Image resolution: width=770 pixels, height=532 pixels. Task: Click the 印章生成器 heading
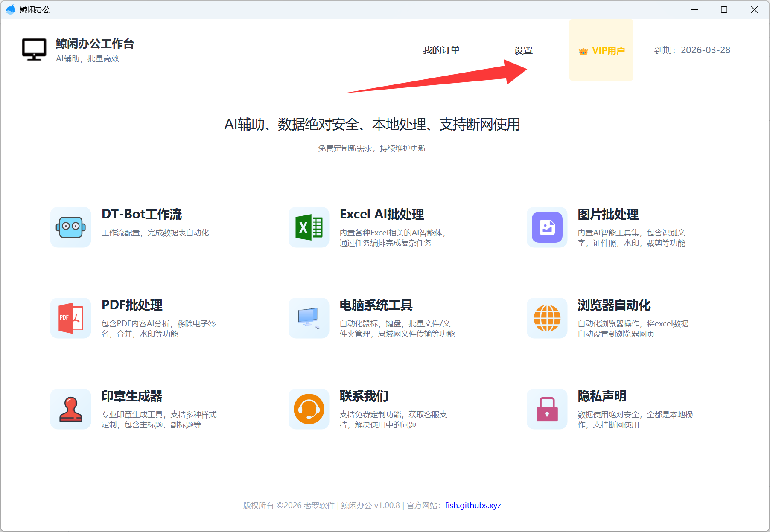click(x=132, y=396)
